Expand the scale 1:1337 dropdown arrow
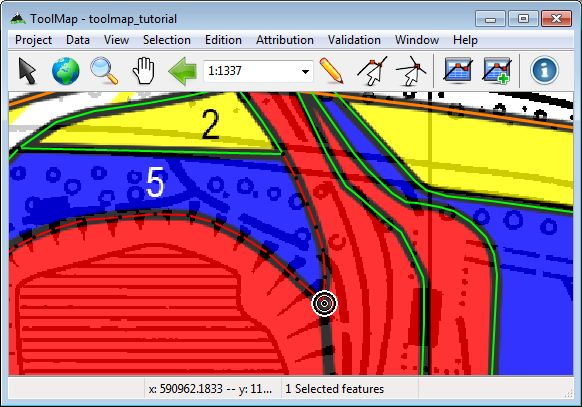The width and height of the screenshot is (582, 407). [x=305, y=72]
